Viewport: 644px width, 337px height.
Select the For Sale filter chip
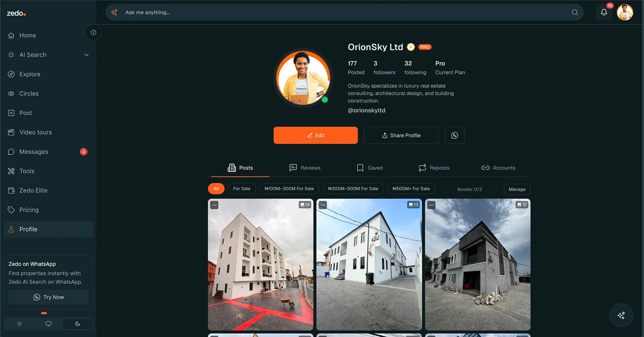(x=242, y=189)
